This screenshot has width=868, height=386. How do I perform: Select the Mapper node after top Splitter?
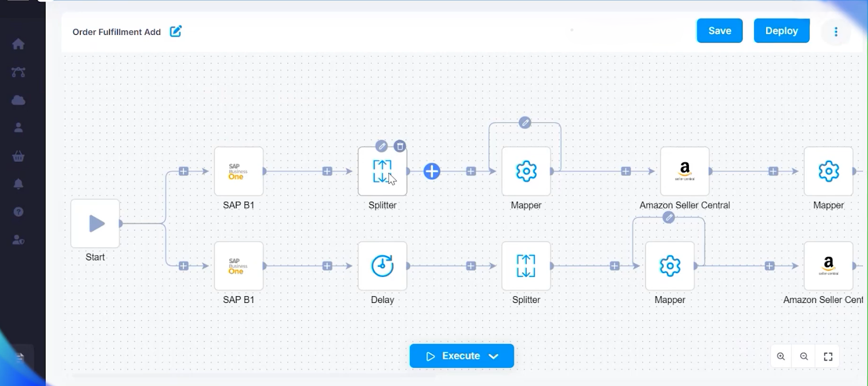click(526, 171)
